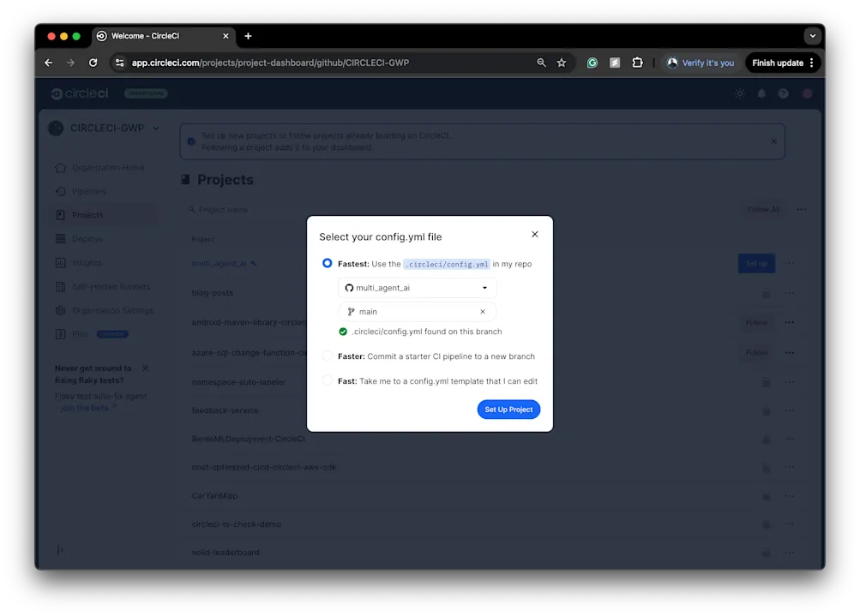The width and height of the screenshot is (860, 616).
Task: Select the Fast config.yml template option
Action: [x=327, y=381]
